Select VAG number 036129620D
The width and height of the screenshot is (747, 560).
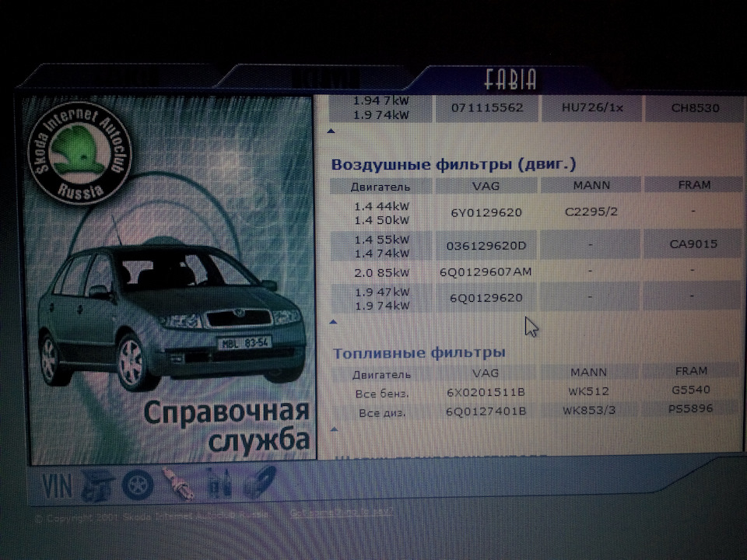pos(486,246)
